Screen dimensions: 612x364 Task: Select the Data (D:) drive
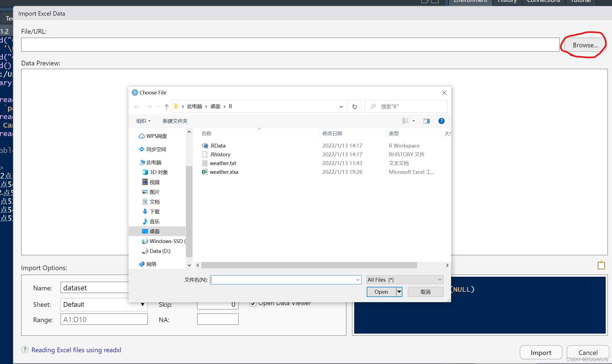pyautogui.click(x=156, y=251)
